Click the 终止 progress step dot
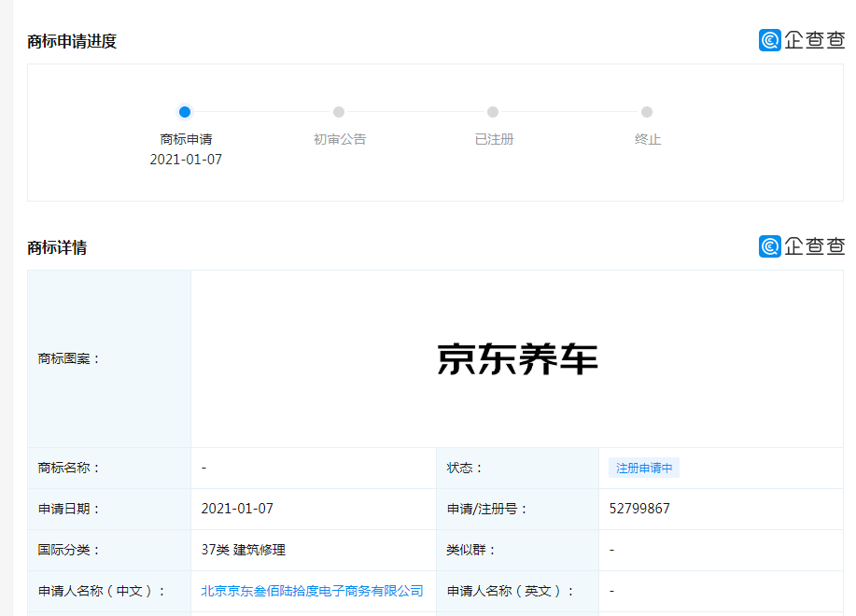 (x=647, y=112)
